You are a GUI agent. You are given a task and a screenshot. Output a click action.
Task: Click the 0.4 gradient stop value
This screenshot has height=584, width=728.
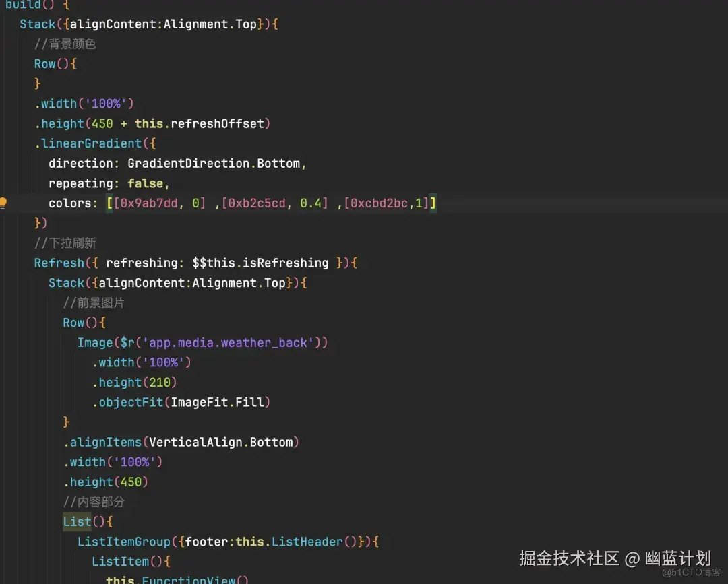click(x=311, y=203)
